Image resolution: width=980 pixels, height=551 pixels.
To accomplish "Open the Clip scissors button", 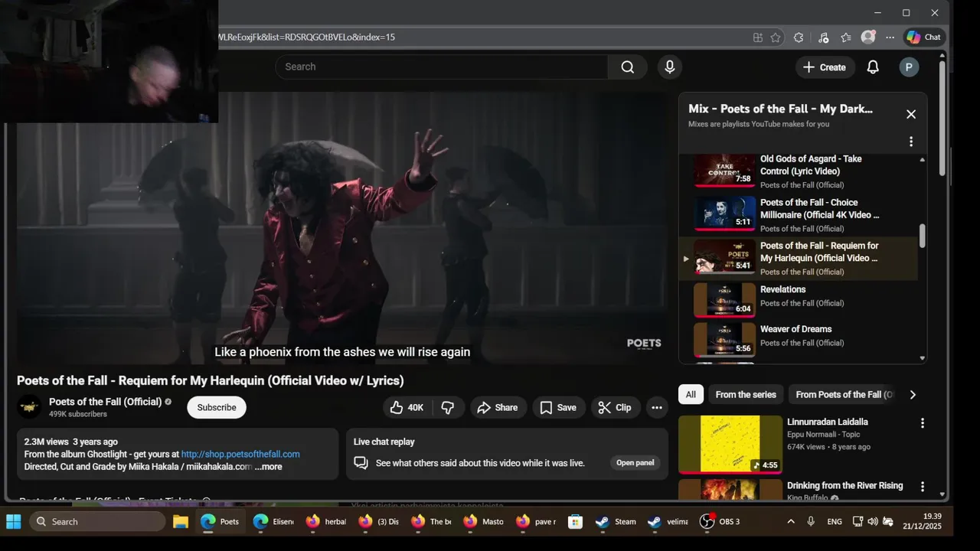I will [615, 408].
